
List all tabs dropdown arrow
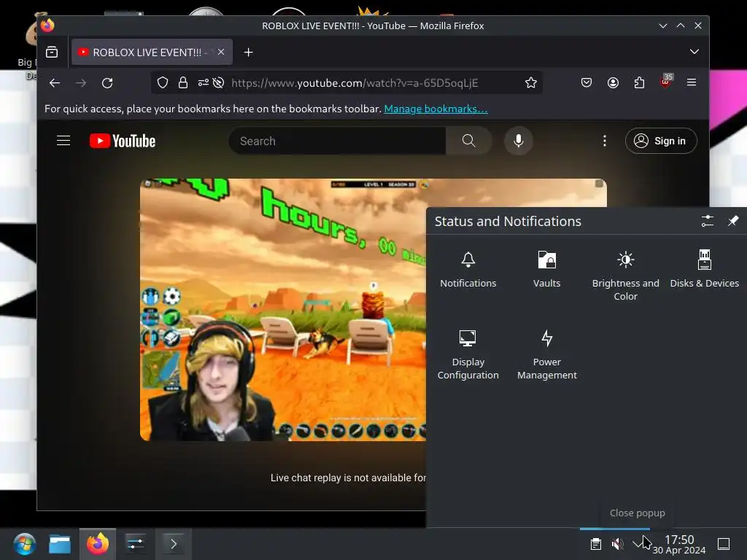[694, 52]
